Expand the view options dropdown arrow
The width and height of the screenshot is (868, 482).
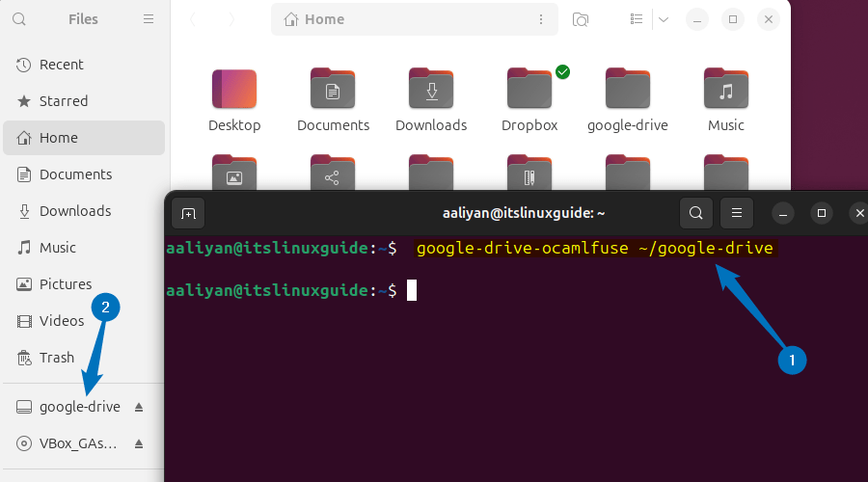664,20
